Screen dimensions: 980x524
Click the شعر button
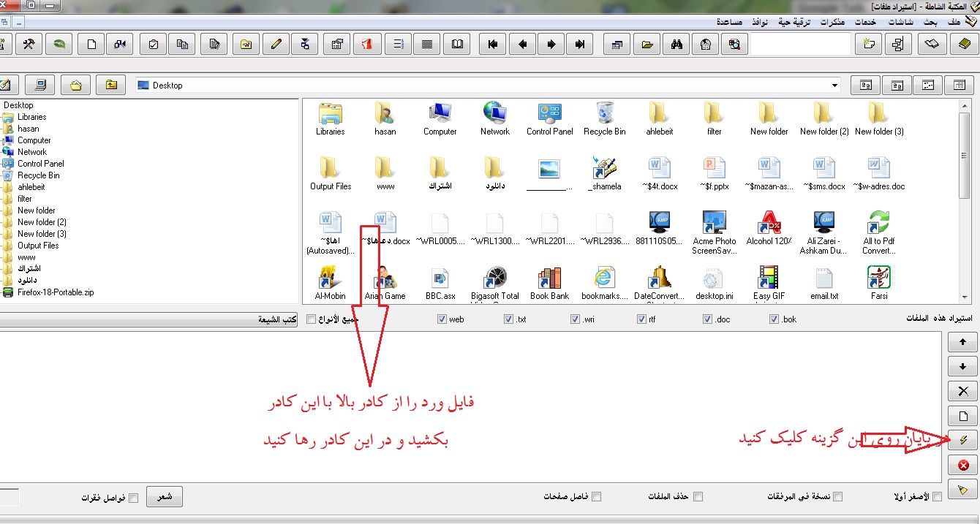pos(165,497)
